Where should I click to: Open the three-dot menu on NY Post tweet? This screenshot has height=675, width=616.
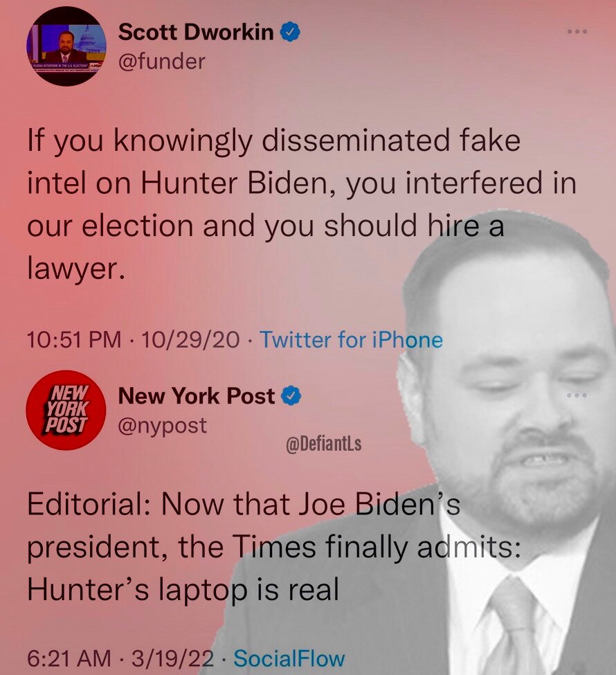(577, 395)
